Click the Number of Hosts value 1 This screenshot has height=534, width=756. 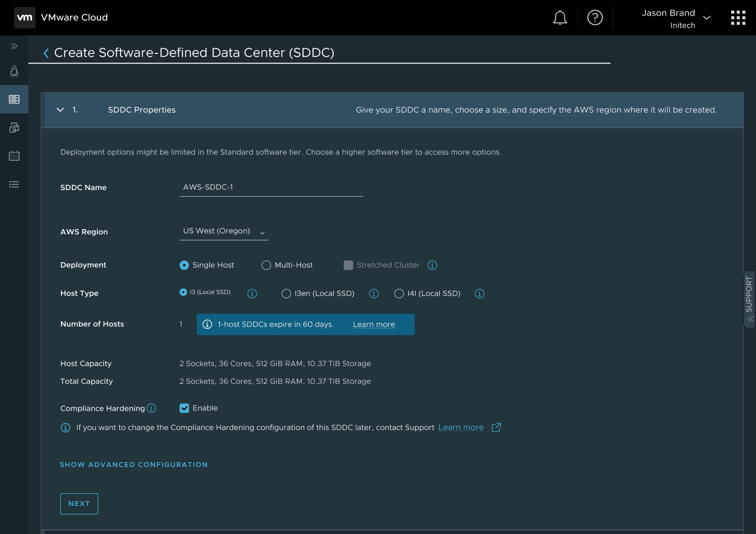click(x=181, y=324)
